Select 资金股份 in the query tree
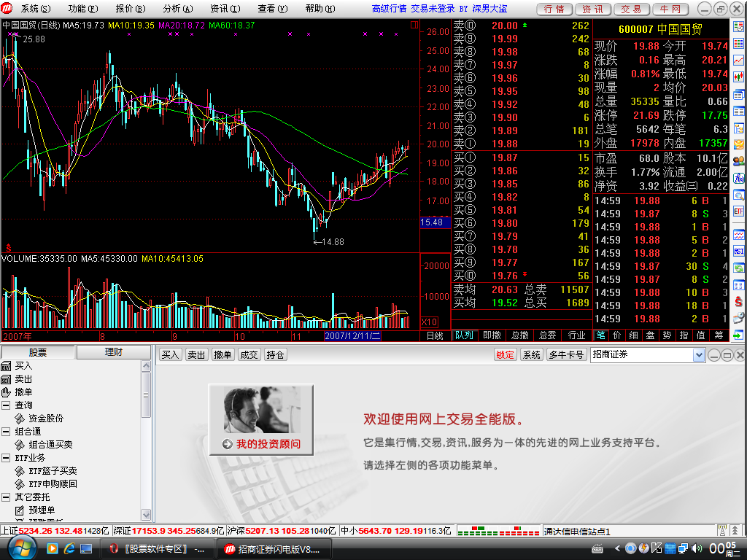 coord(45,419)
